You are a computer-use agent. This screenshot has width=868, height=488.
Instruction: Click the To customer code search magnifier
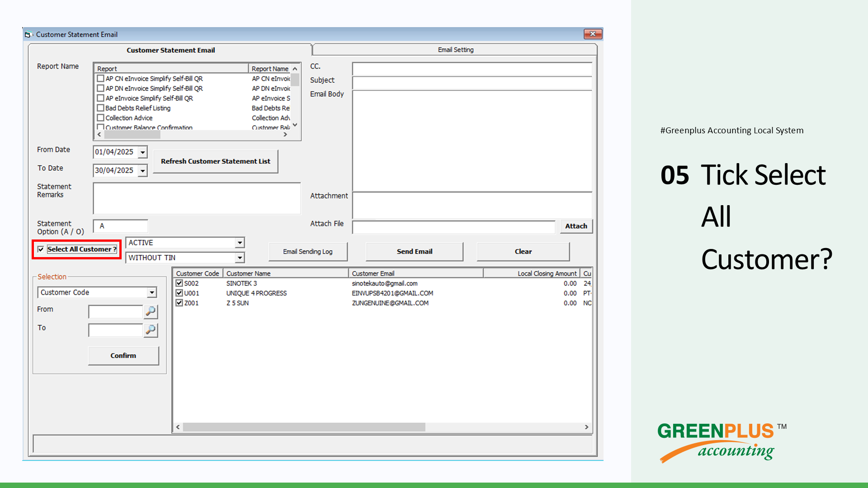151,330
